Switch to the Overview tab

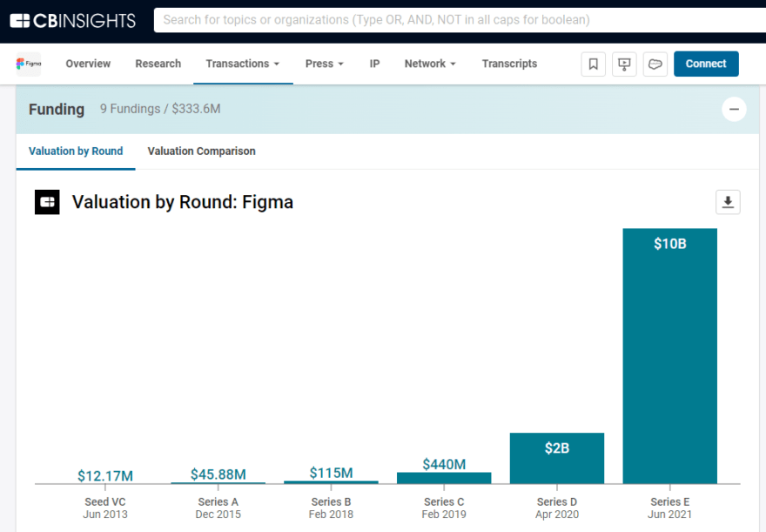tap(87, 63)
